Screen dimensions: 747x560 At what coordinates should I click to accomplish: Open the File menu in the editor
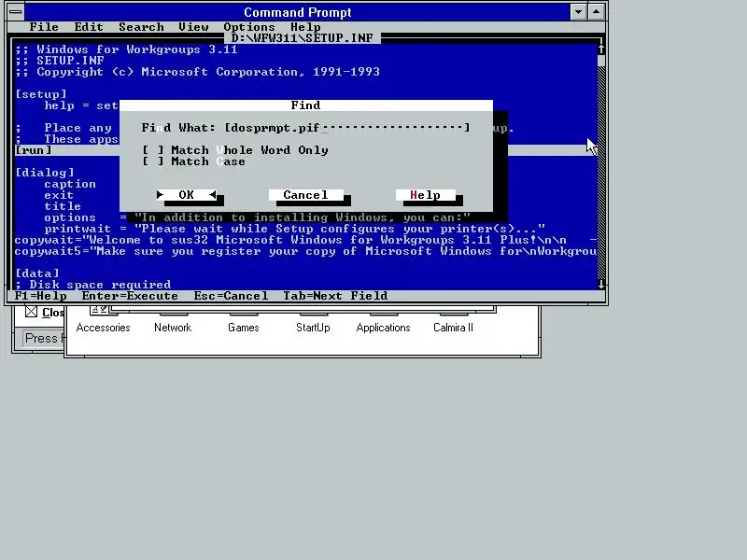(44, 27)
